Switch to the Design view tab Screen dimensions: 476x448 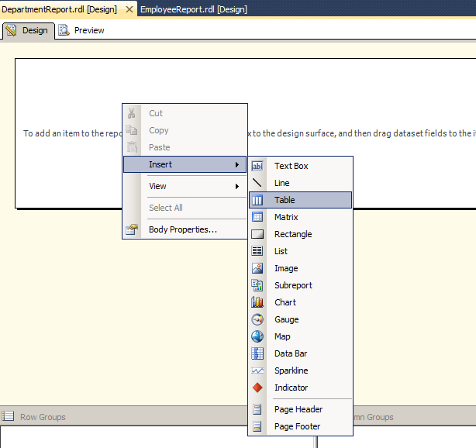29,31
